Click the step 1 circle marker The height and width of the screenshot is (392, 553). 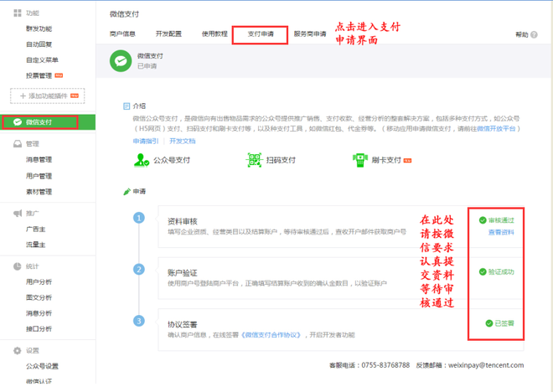click(x=139, y=218)
